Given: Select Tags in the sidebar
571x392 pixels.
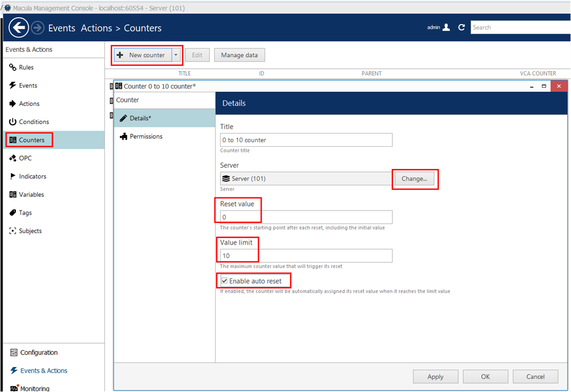Looking at the screenshot, I should tap(25, 213).
